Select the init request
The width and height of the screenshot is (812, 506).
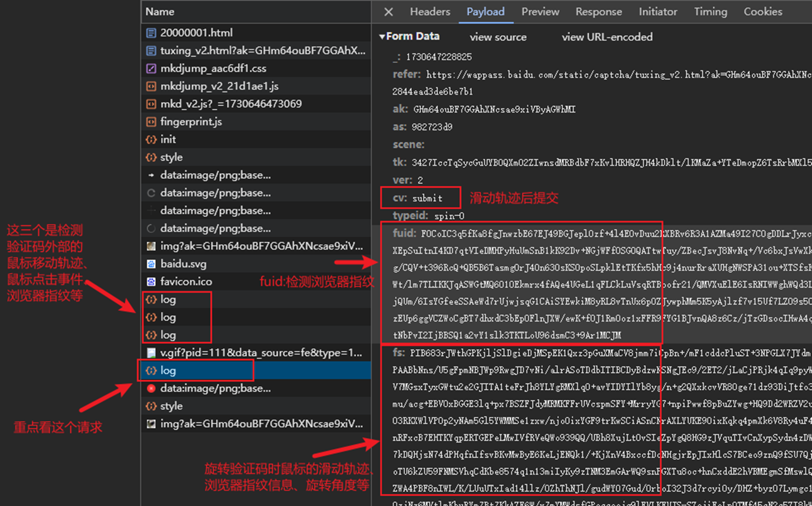(256, 139)
